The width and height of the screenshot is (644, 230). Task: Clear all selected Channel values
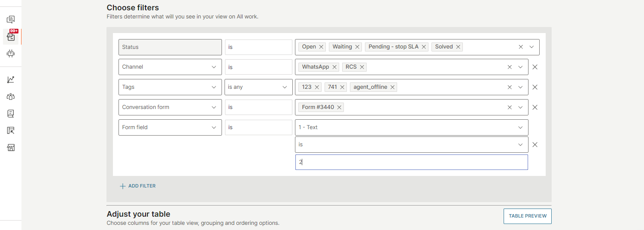point(510,67)
